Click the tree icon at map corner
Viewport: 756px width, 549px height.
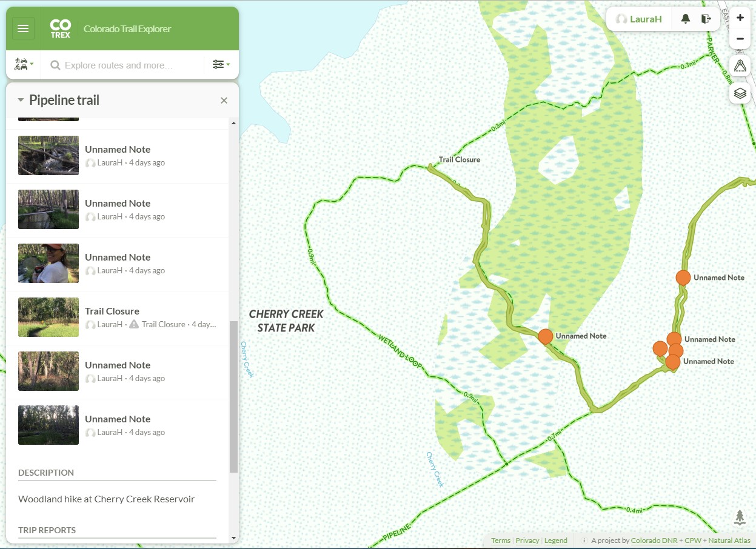click(x=740, y=517)
